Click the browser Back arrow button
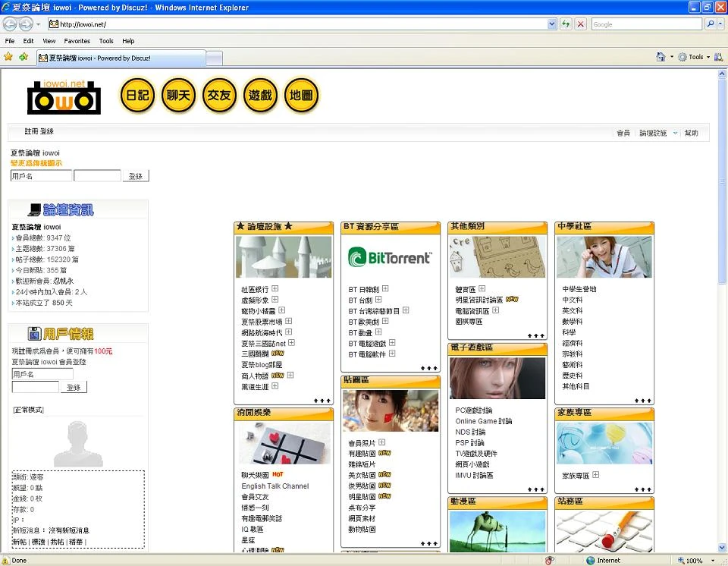This screenshot has height=566, width=728. pos(10,24)
